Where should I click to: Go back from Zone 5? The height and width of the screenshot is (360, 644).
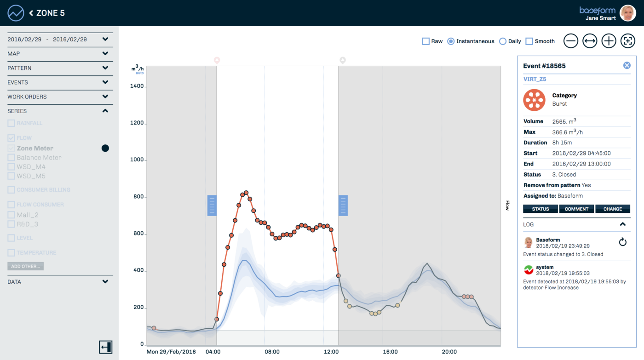(x=31, y=13)
